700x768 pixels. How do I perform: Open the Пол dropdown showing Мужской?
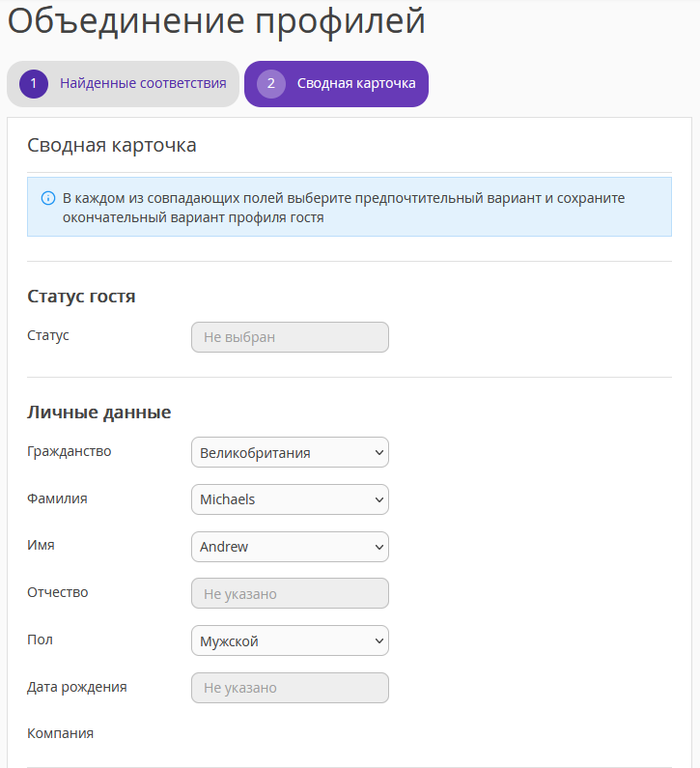pos(290,640)
